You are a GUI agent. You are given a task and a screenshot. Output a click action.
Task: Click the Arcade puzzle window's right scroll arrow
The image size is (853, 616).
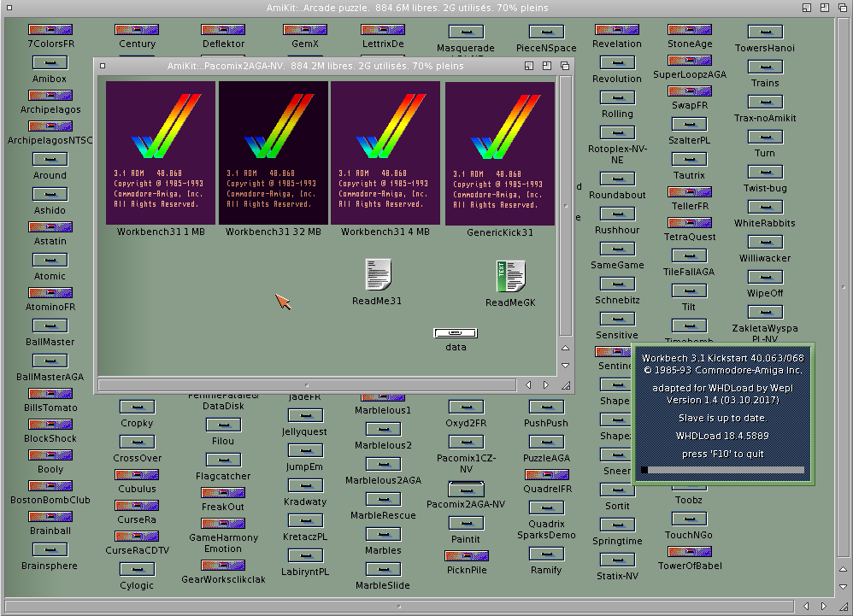824,607
